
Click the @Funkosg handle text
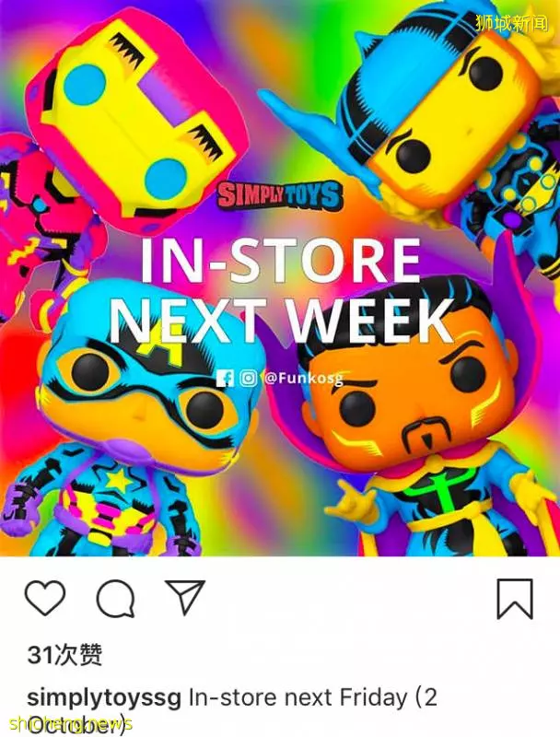click(304, 378)
